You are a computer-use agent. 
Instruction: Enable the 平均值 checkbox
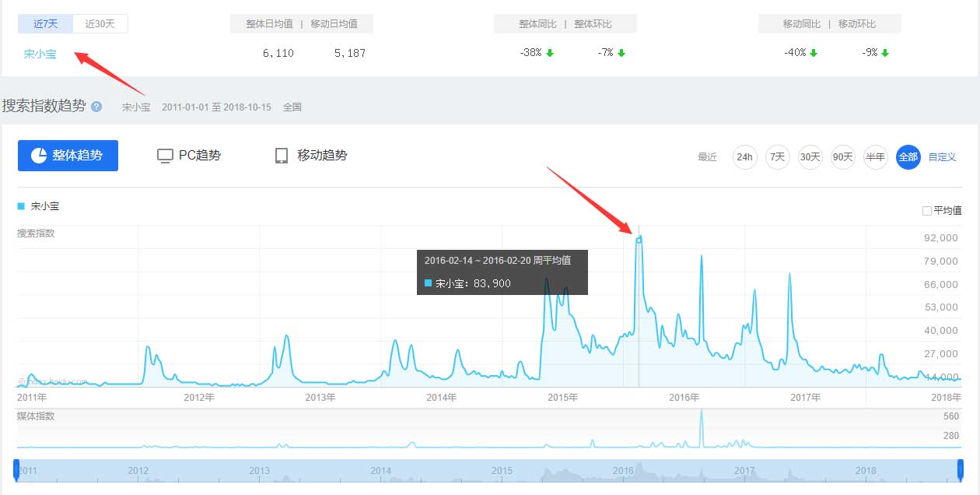tap(928, 209)
